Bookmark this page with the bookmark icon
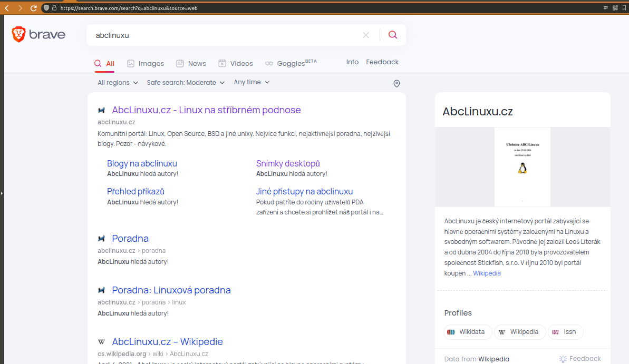 pyautogui.click(x=624, y=8)
